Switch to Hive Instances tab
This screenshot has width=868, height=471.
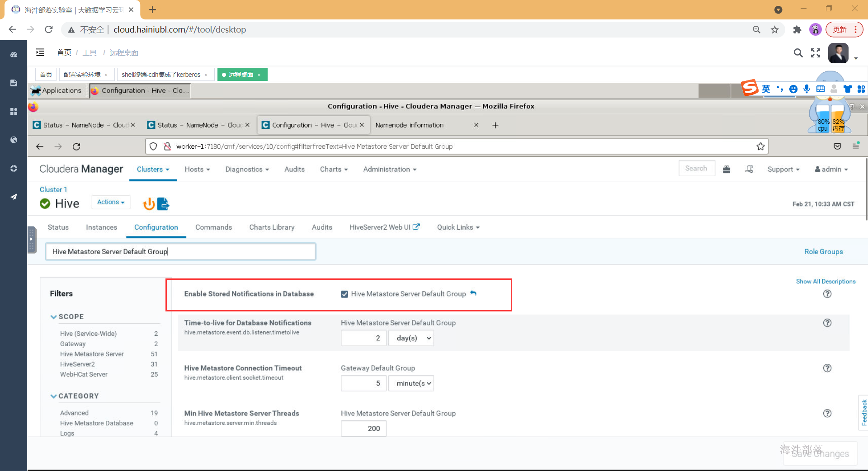101,227
